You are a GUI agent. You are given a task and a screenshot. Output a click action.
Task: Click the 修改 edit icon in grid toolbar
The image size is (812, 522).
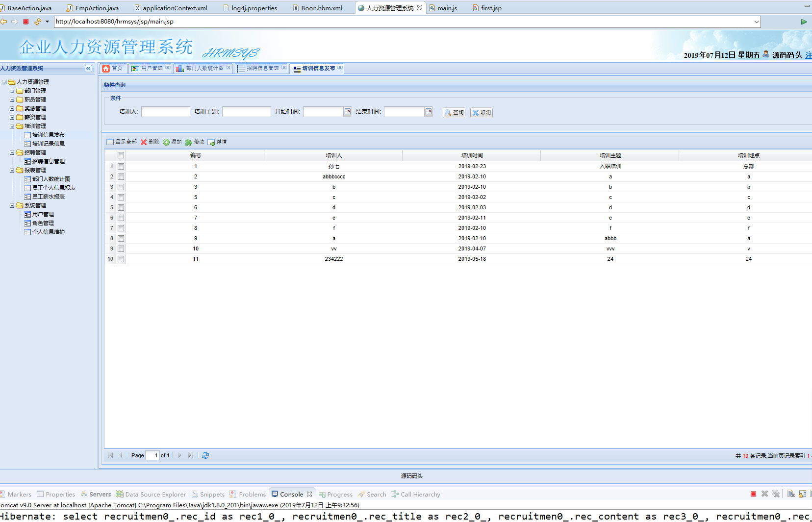(x=189, y=142)
